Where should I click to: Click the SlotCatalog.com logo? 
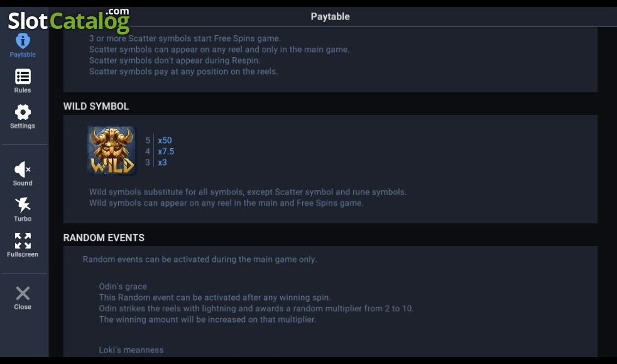pyautogui.click(x=69, y=21)
